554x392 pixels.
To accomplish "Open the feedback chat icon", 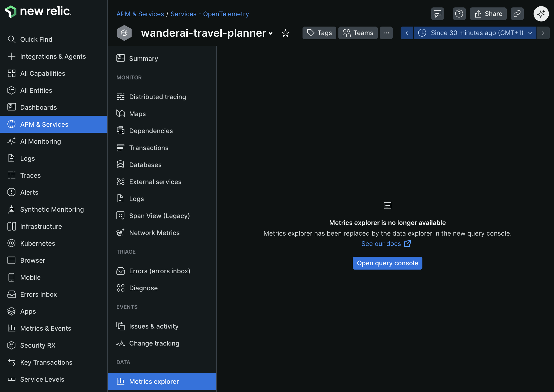I will tap(437, 14).
